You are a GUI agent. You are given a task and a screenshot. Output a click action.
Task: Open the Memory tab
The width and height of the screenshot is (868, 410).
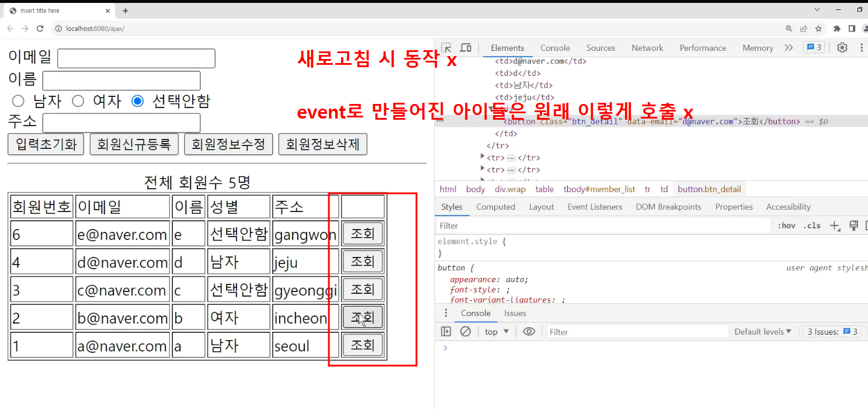click(x=758, y=48)
